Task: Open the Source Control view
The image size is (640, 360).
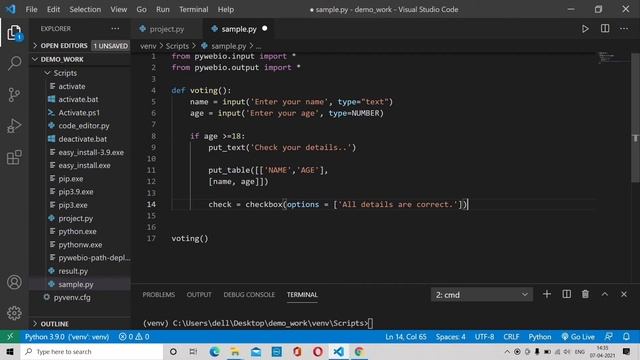Action: [14, 95]
